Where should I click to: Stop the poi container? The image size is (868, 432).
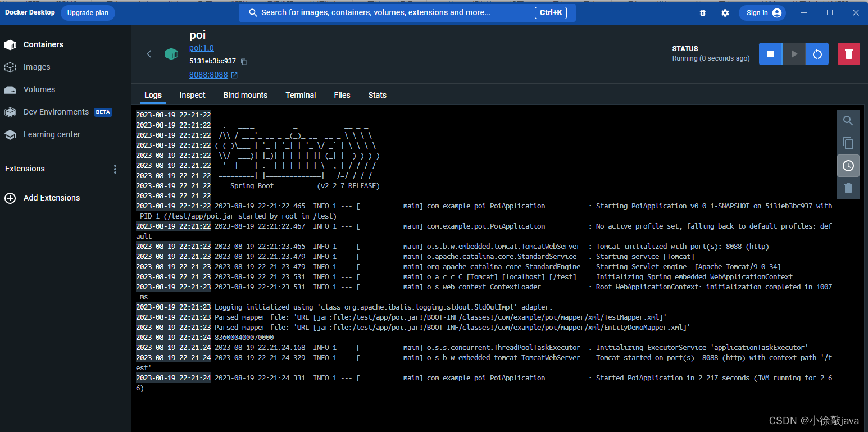tap(770, 54)
